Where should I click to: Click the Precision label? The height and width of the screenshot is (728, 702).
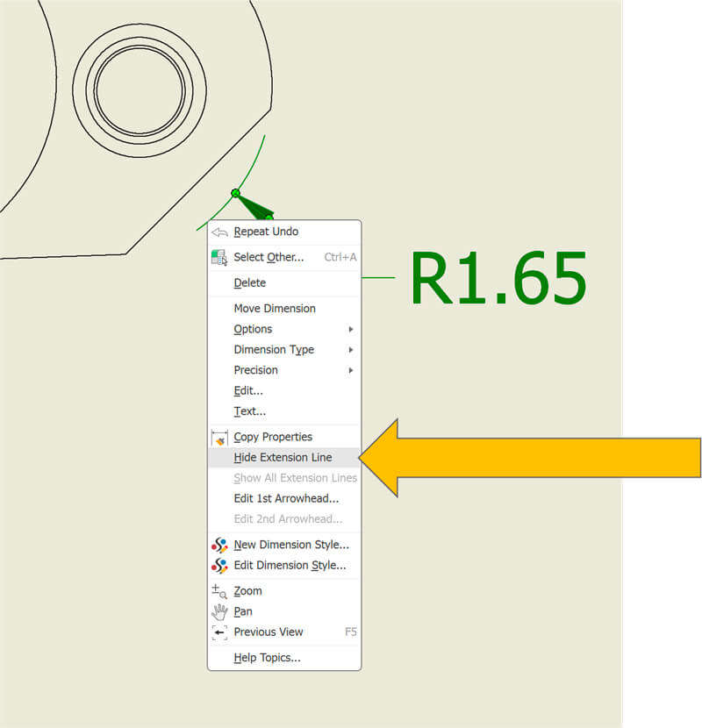[255, 370]
